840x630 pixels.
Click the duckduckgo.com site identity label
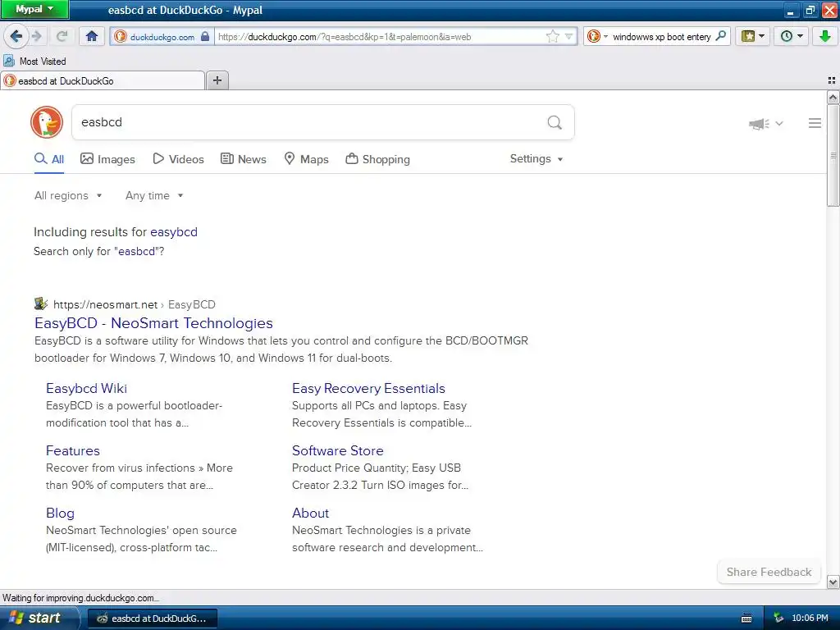[162, 37]
